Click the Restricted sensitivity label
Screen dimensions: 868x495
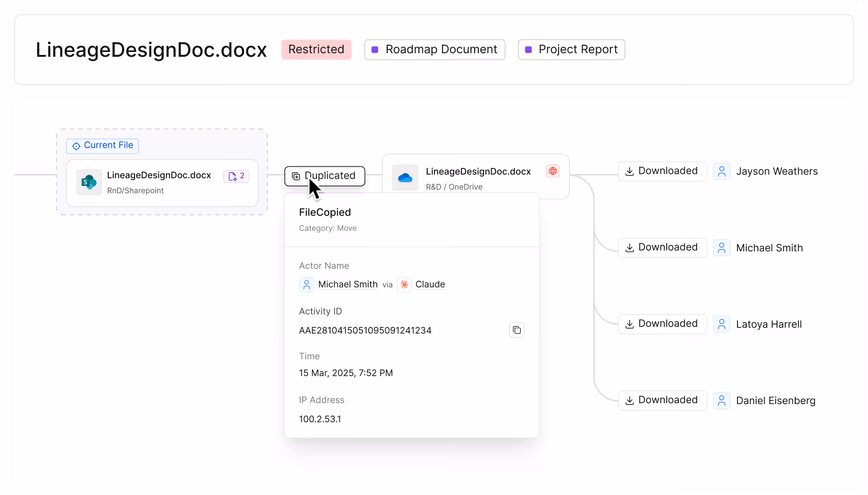316,49
